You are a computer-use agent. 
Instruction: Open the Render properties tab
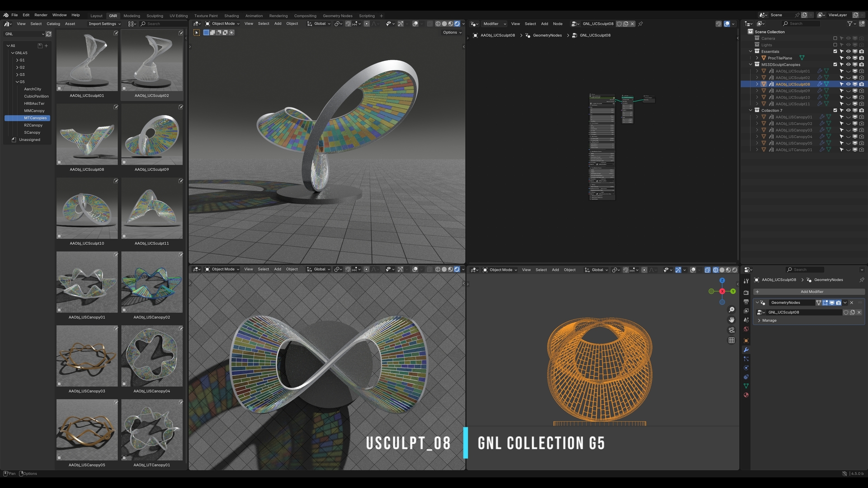tap(746, 293)
